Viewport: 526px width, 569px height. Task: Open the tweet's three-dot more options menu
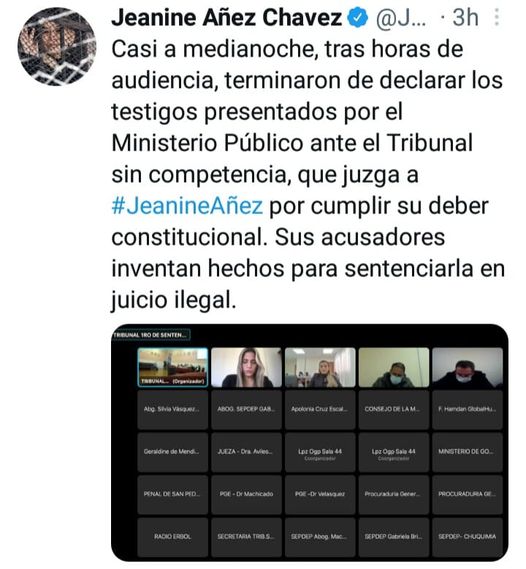tap(497, 17)
